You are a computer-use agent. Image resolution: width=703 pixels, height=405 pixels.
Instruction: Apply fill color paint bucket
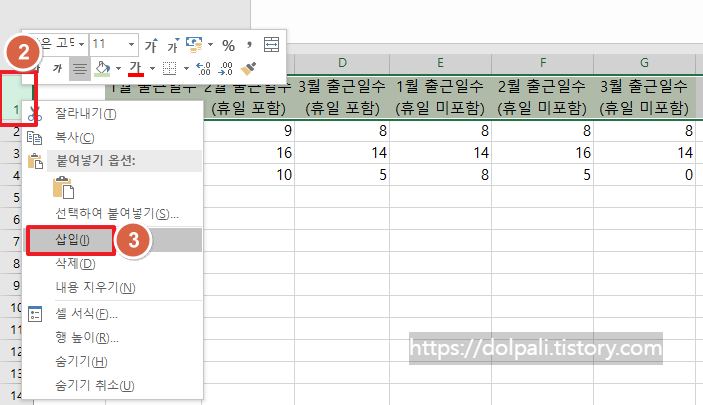click(103, 69)
